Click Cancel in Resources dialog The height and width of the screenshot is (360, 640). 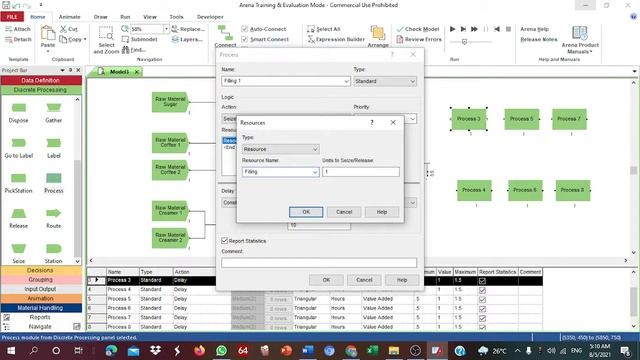pos(344,212)
